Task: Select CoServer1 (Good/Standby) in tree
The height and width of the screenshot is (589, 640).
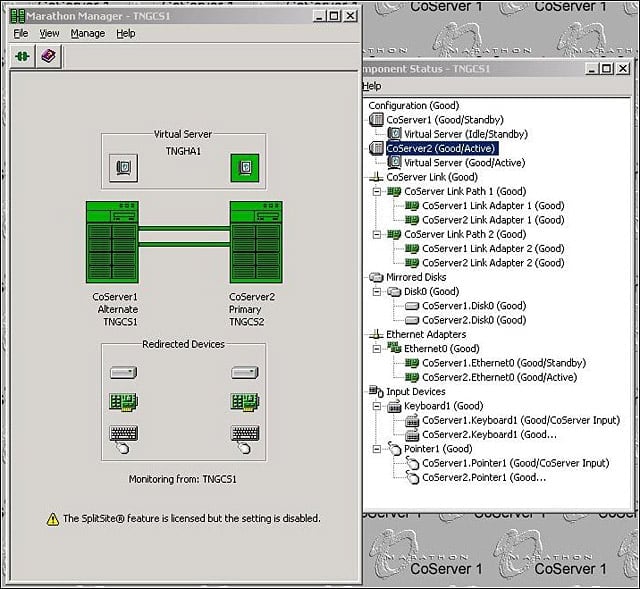Action: click(x=445, y=120)
